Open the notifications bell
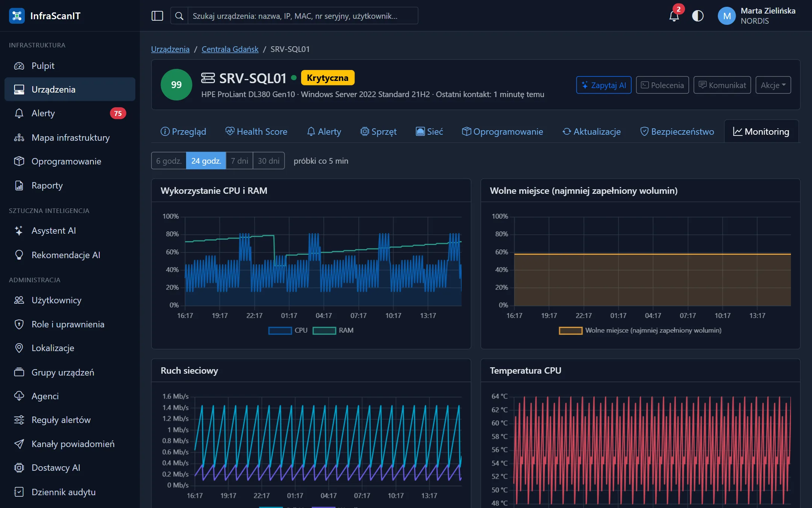The height and width of the screenshot is (508, 812). pos(674,16)
